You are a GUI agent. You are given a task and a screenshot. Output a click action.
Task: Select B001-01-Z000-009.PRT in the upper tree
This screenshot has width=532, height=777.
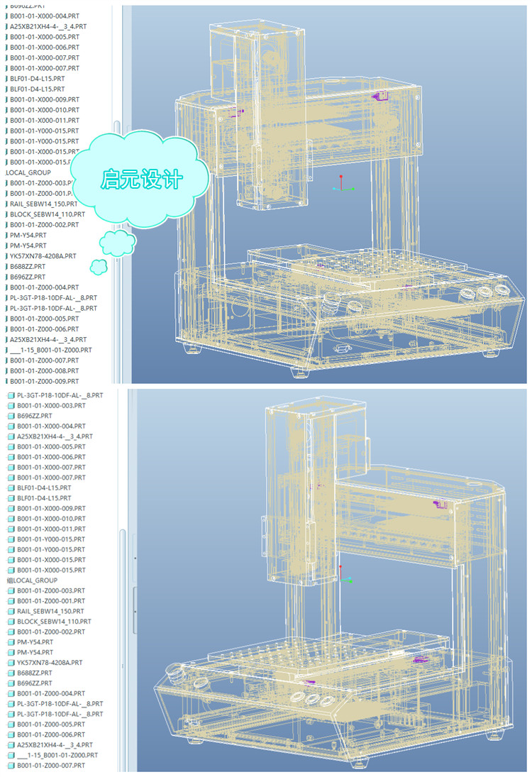pyautogui.click(x=45, y=381)
